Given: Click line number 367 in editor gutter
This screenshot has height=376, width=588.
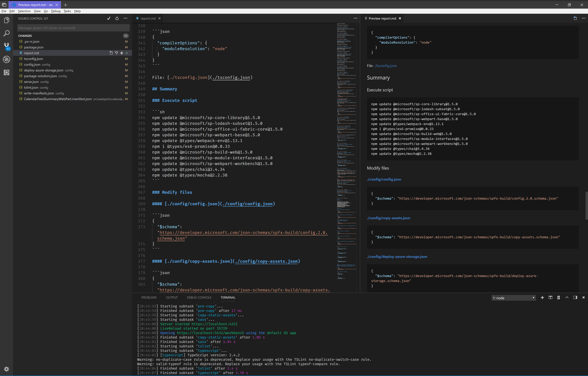Looking at the screenshot, I should tap(141, 192).
